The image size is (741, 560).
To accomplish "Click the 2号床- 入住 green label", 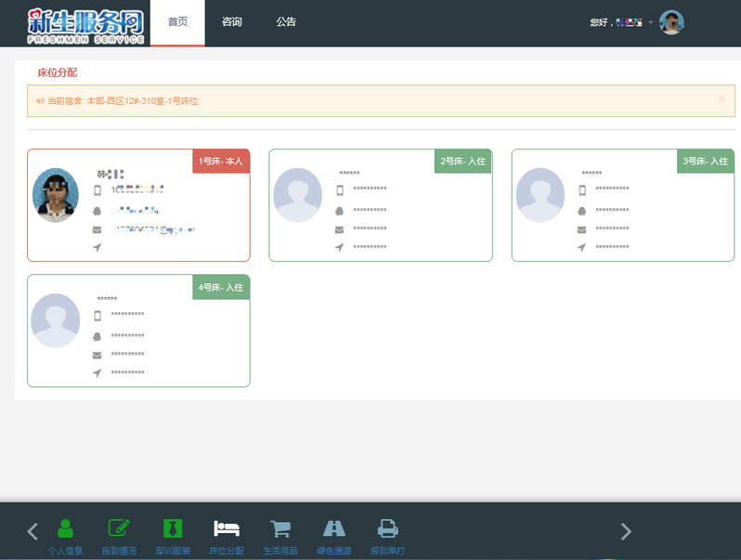I will [x=463, y=161].
